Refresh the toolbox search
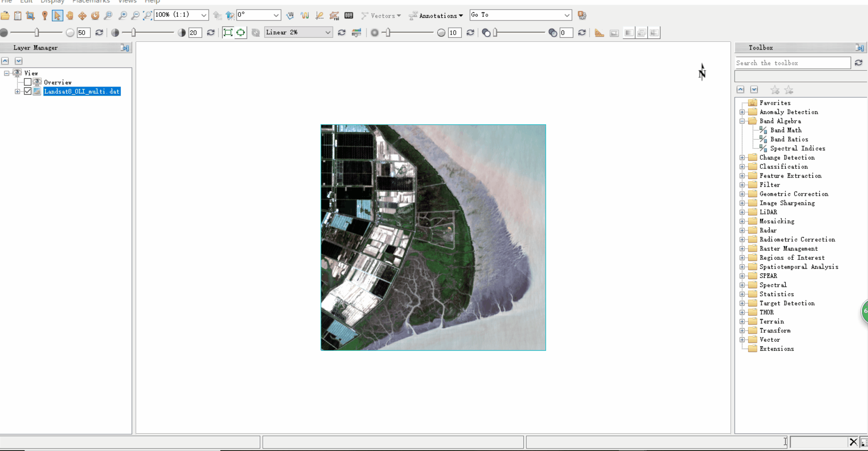 tap(858, 63)
